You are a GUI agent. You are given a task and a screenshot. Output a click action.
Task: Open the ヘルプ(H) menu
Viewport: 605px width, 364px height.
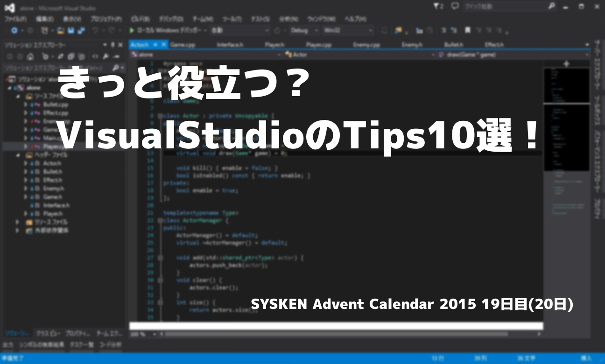(x=355, y=19)
